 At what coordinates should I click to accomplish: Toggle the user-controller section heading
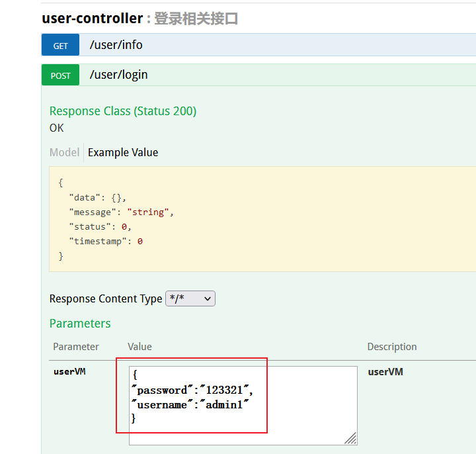click(x=92, y=19)
